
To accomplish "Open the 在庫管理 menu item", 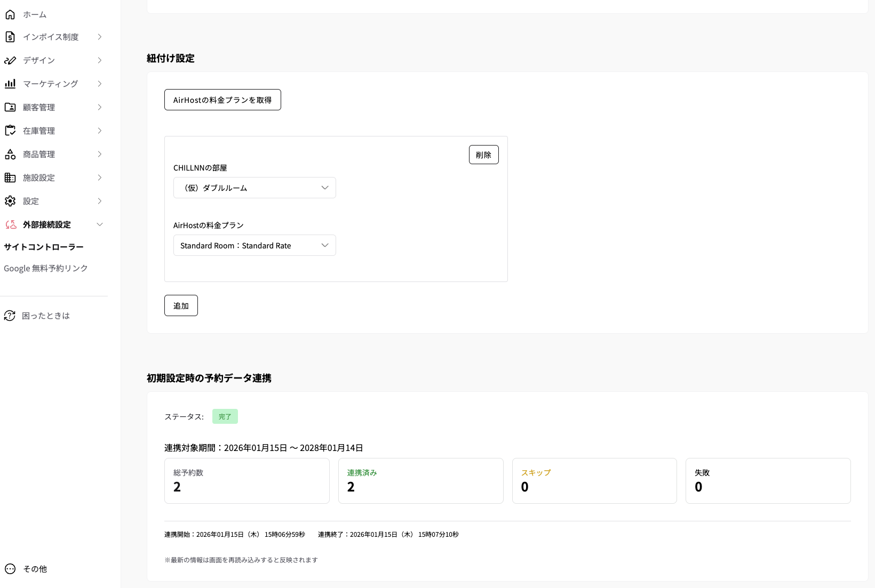I will 39,131.
